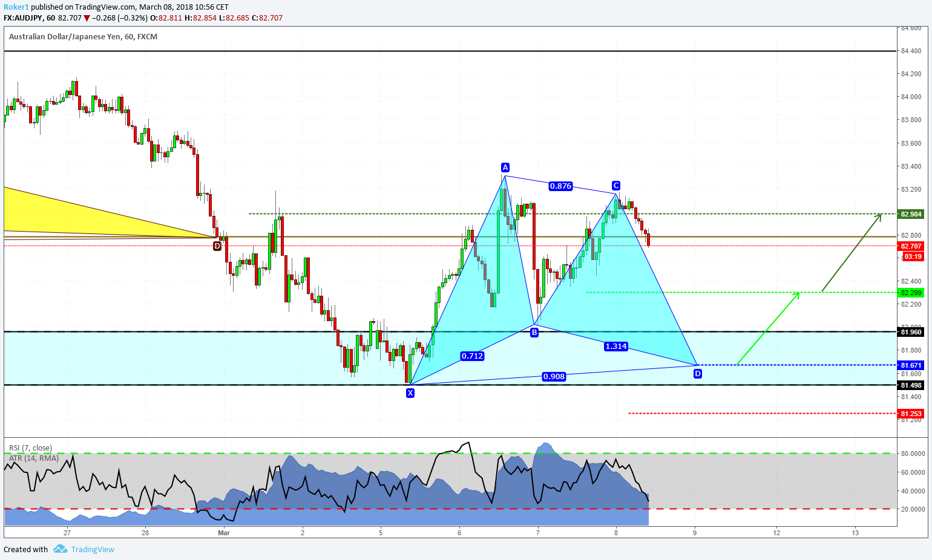
Task: Click the '13' date label on time axis
Action: click(855, 533)
